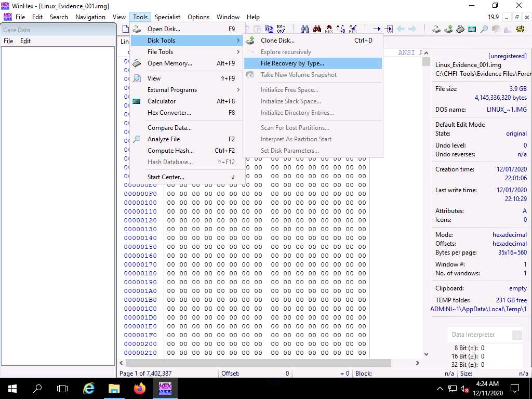Viewport: 532px width, 399px height.
Task: Click the Replace Text A-to-B icon
Action: pyautogui.click(x=341, y=29)
